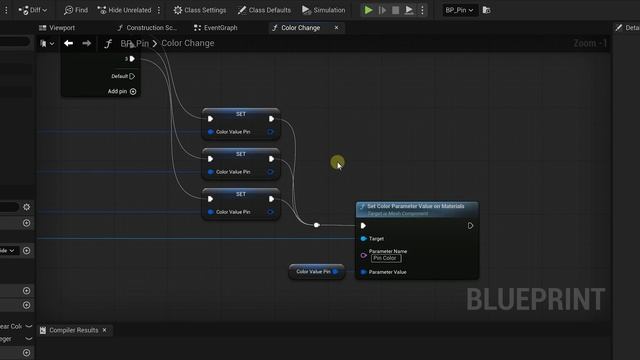This screenshot has width=640, height=360.
Task: Click the third SET node output exec pin
Action: pos(271,199)
